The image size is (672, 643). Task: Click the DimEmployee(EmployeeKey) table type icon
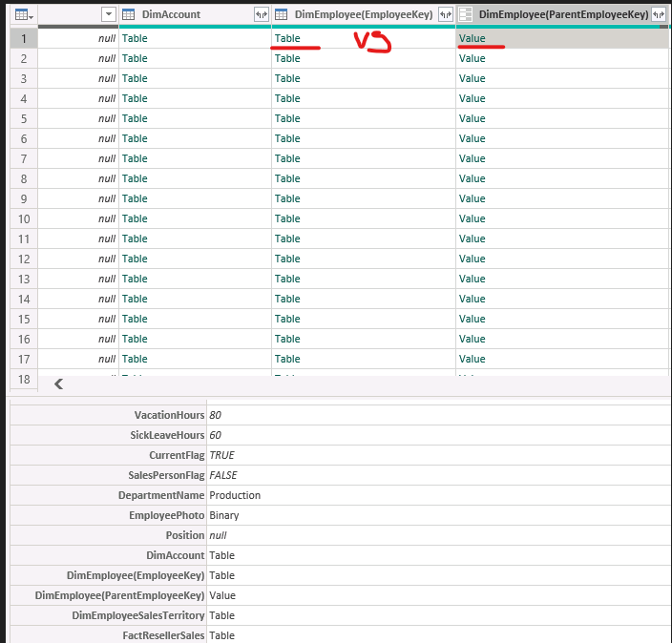pos(281,14)
